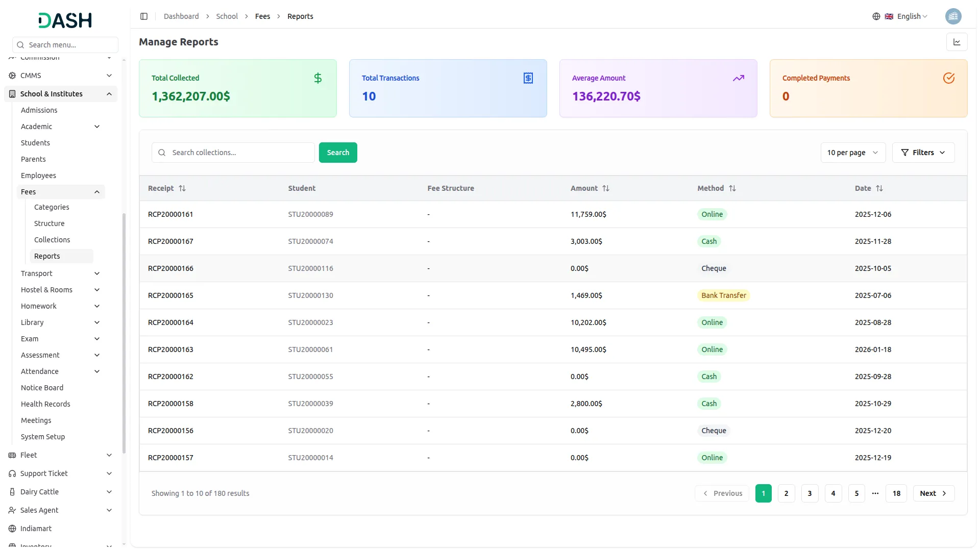980x551 pixels.
Task: Click the Search collections input field
Action: point(240,153)
